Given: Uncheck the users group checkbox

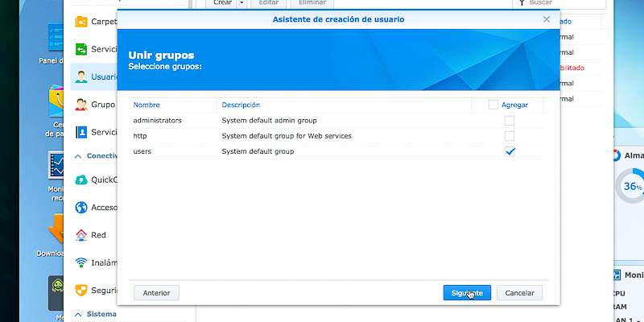Looking at the screenshot, I should point(510,151).
